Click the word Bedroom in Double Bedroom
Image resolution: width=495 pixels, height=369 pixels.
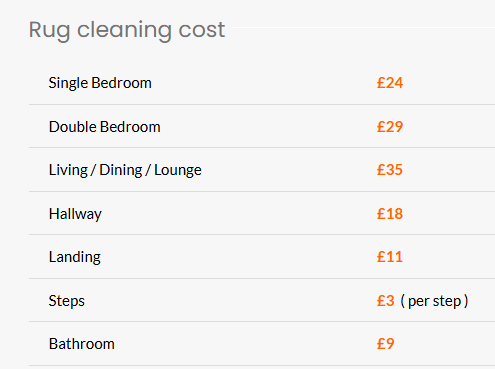(x=130, y=127)
